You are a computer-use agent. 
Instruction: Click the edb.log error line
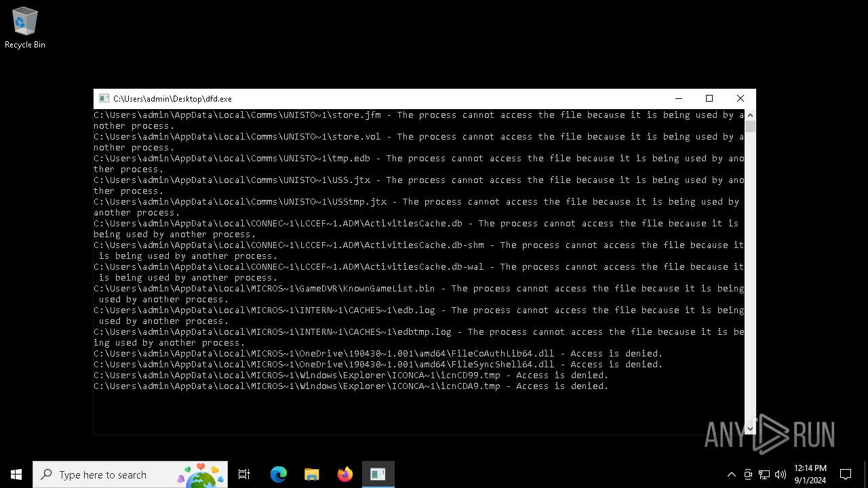[x=418, y=315]
